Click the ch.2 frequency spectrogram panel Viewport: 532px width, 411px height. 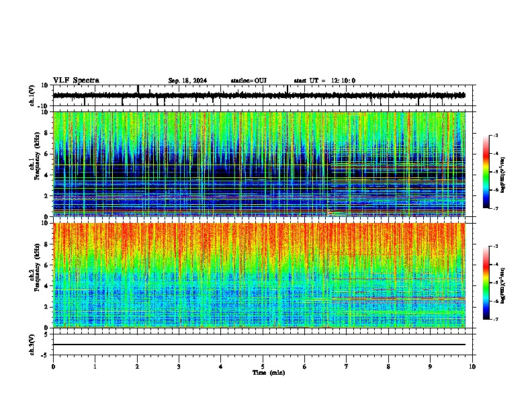[259, 275]
